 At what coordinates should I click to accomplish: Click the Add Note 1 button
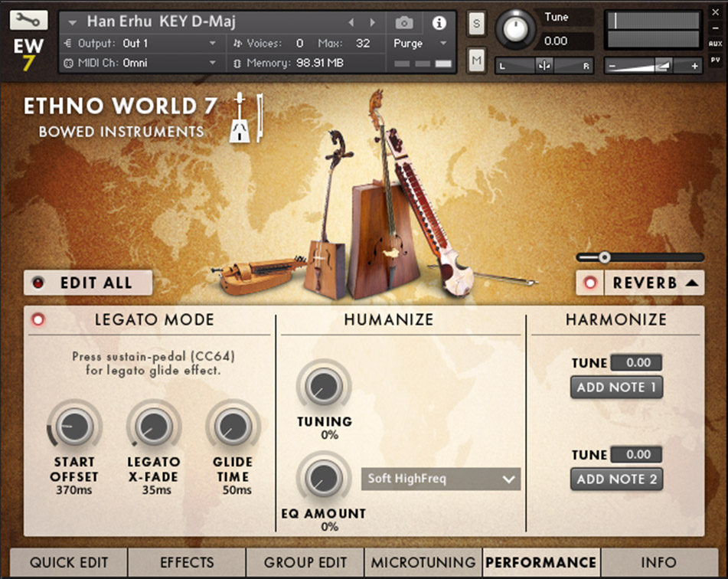point(616,387)
